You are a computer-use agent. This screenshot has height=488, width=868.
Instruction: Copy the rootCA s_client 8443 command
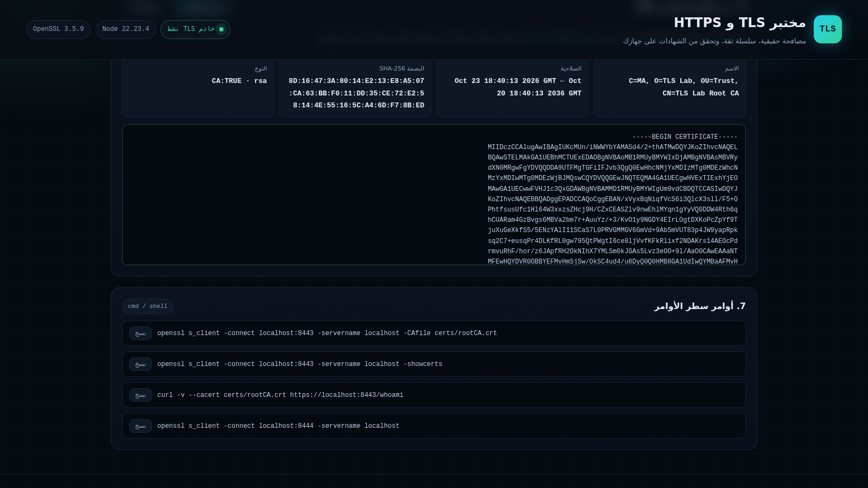(141, 333)
